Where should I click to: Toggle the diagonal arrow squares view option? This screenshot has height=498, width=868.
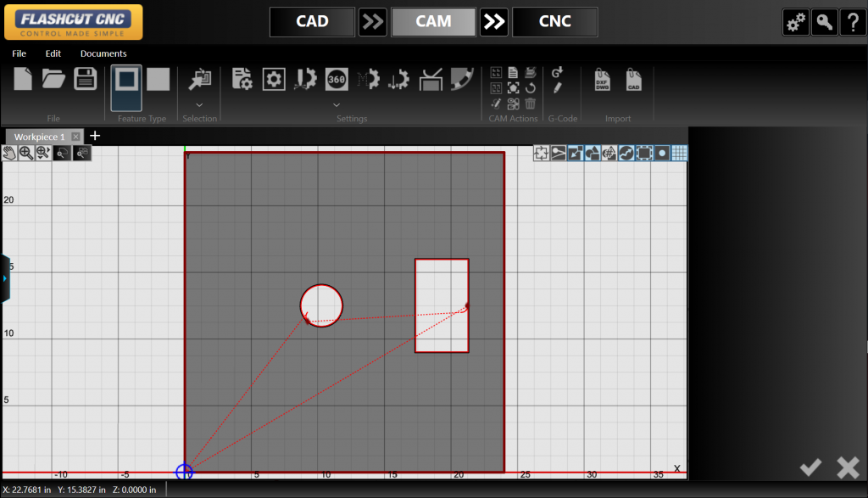coord(576,153)
